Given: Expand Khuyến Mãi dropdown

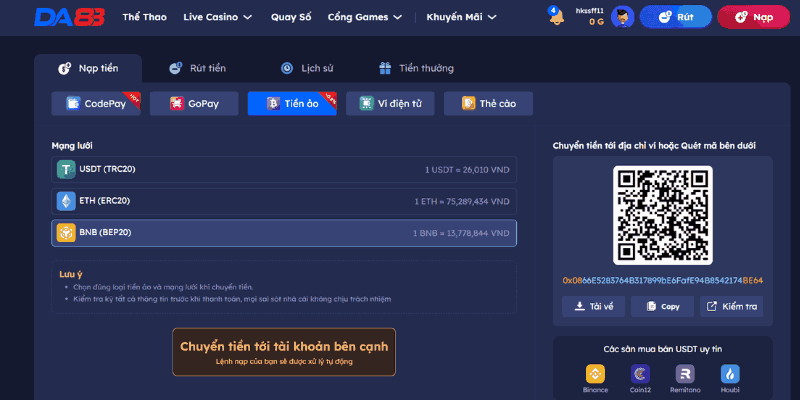Looking at the screenshot, I should tap(461, 17).
